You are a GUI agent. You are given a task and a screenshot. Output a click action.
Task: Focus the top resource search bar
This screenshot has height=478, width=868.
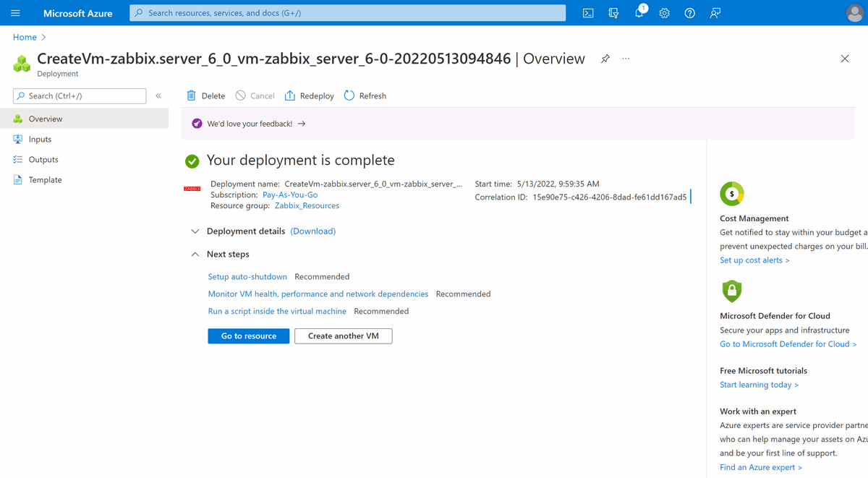point(347,13)
